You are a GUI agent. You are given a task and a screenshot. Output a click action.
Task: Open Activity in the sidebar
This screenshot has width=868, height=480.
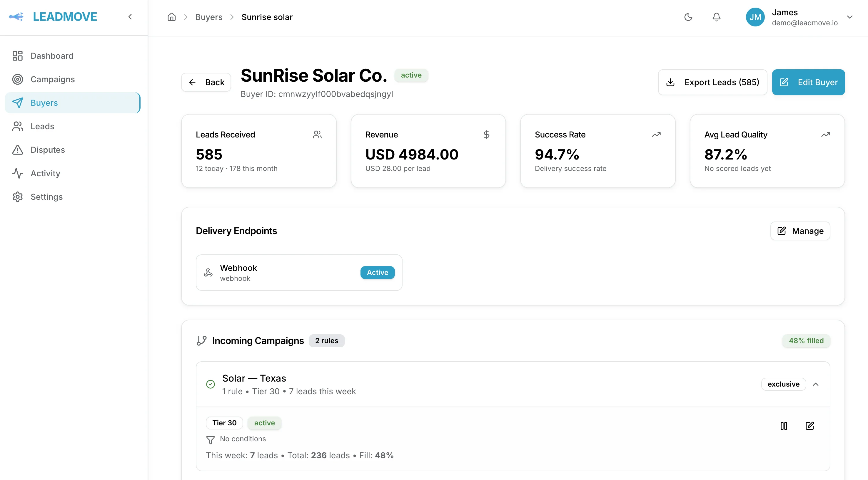pos(73,173)
